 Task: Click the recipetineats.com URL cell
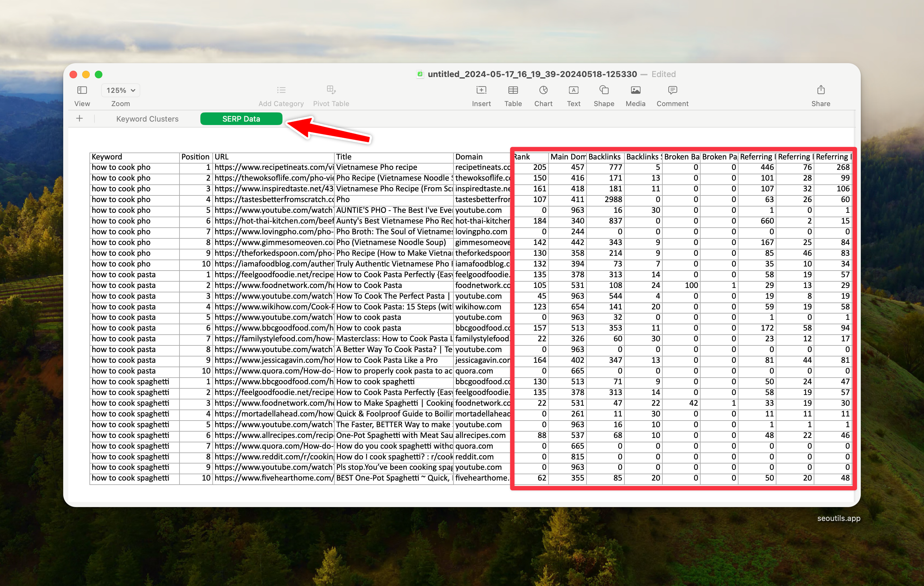[273, 167]
